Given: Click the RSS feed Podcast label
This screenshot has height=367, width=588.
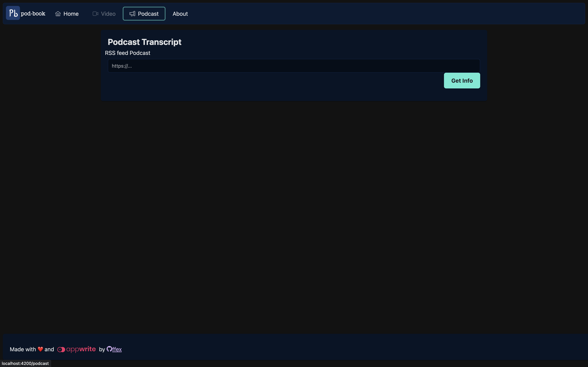Looking at the screenshot, I should pos(128,53).
